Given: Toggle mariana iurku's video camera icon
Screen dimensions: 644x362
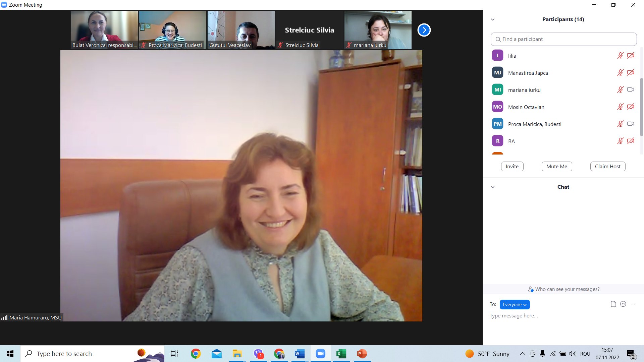Looking at the screenshot, I should point(631,90).
